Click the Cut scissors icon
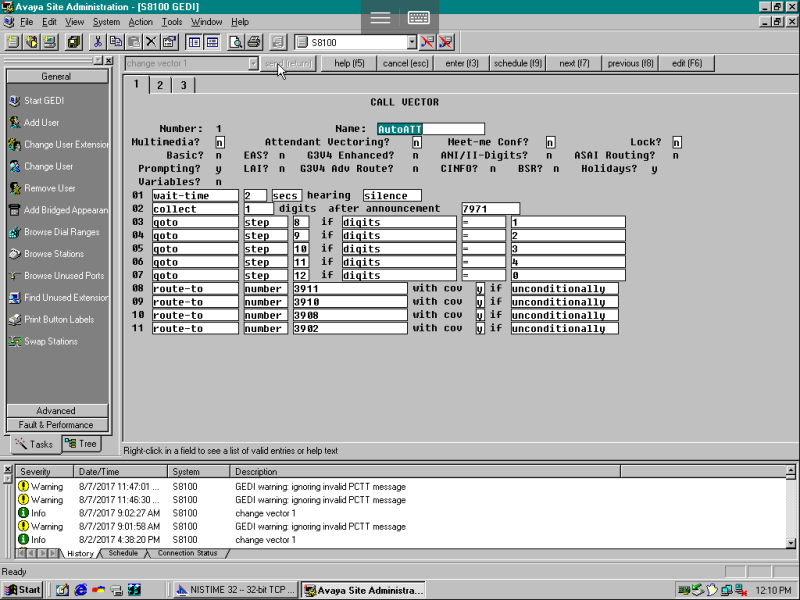Screen dimensions: 800x600 pos(98,42)
